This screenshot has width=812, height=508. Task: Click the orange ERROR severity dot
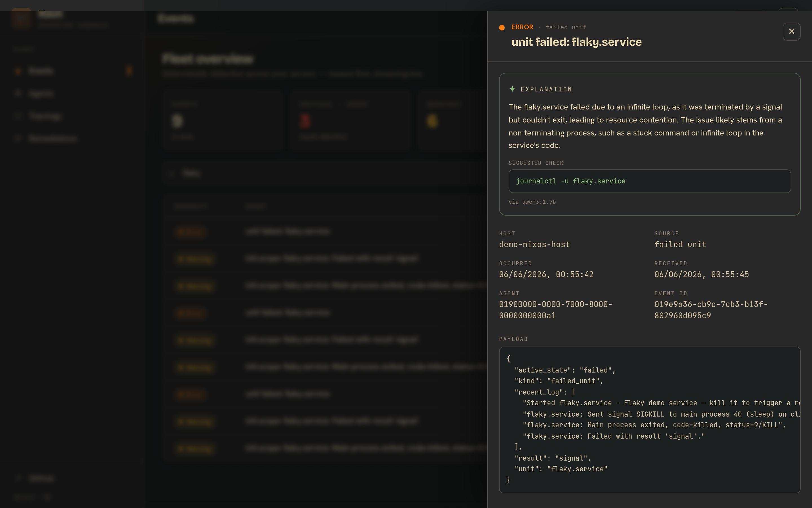502,28
